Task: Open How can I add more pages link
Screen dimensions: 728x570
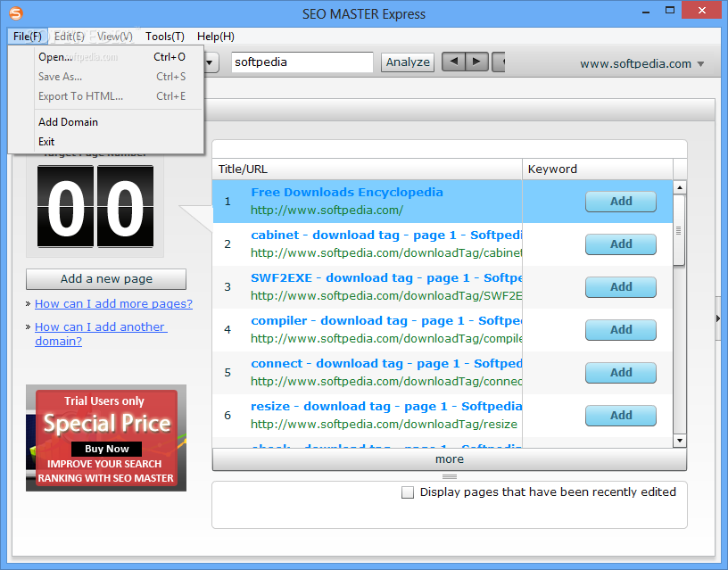Action: coord(113,303)
